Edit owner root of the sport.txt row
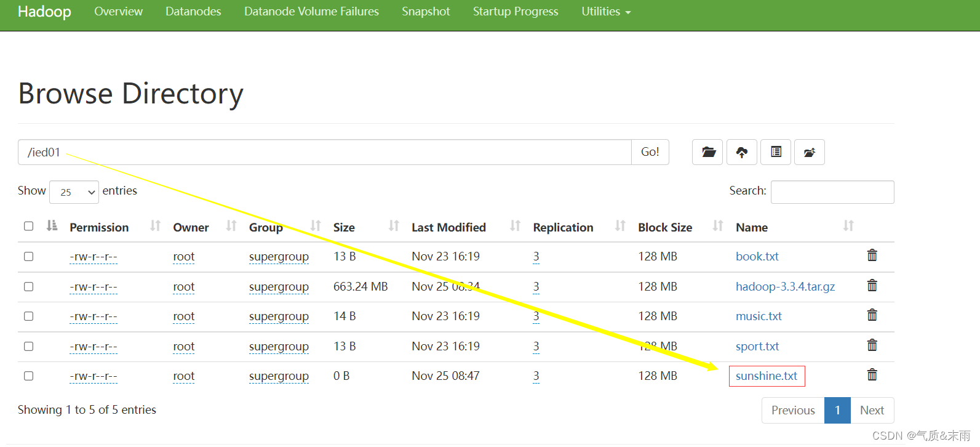The height and width of the screenshot is (447, 980). pyautogui.click(x=184, y=347)
